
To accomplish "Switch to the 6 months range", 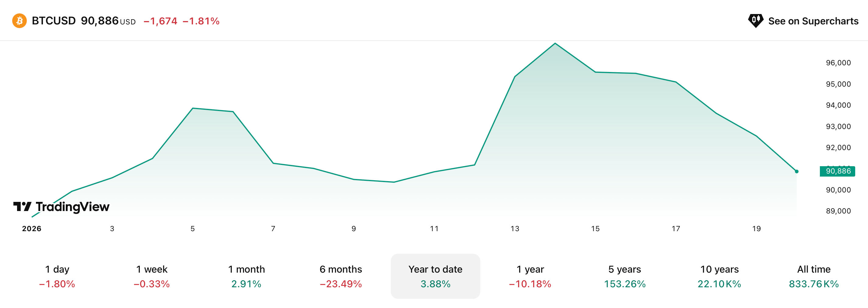I will click(x=341, y=276).
